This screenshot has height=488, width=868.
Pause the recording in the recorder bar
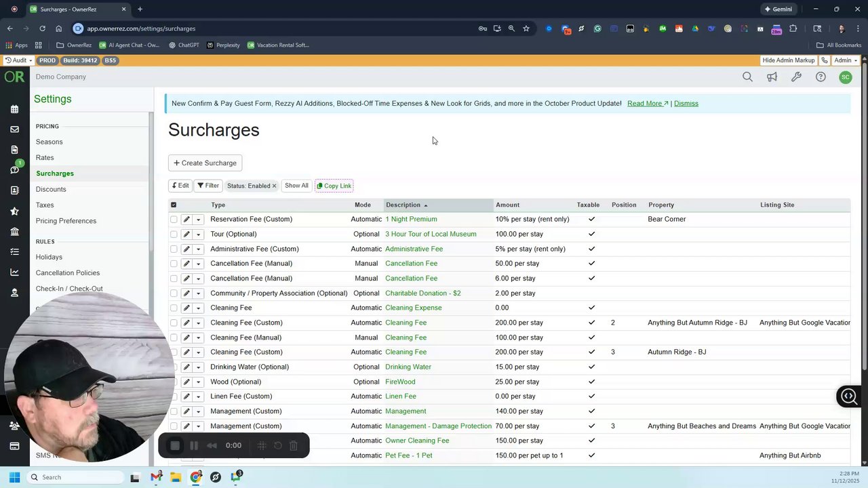tap(194, 445)
